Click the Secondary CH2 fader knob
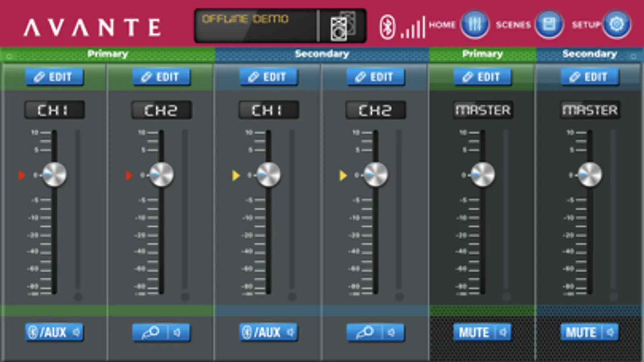Screen dimensions: 644x362 [x=376, y=175]
